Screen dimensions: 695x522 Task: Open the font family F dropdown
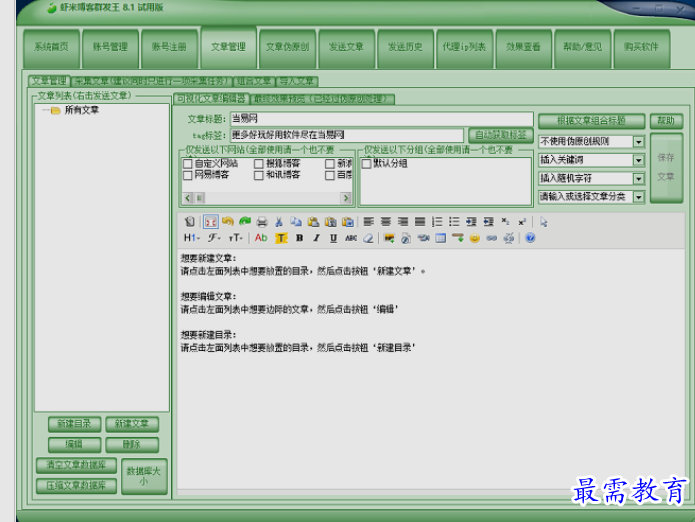[x=215, y=238]
